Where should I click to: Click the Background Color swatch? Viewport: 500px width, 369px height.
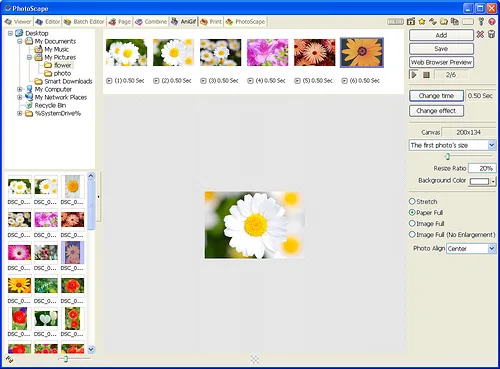[479, 181]
